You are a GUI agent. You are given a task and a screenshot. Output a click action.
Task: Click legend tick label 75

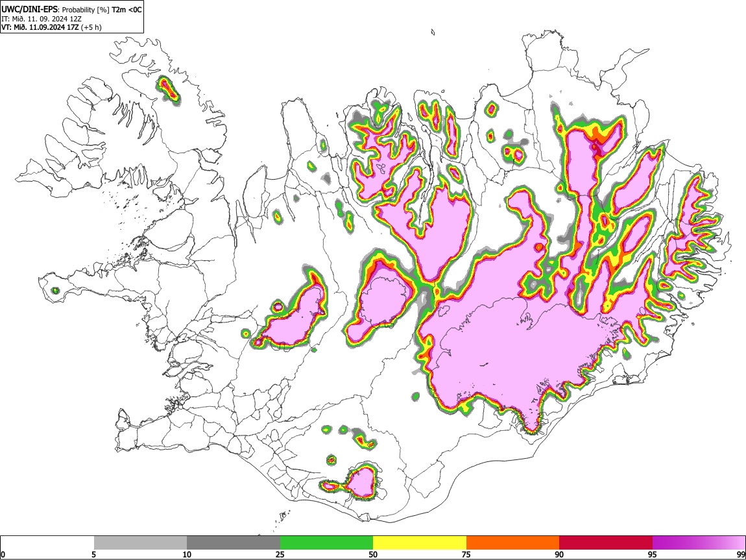coord(466,554)
